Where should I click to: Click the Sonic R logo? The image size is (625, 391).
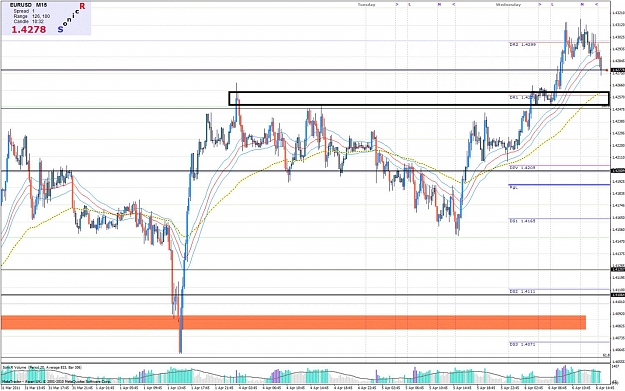(71, 18)
